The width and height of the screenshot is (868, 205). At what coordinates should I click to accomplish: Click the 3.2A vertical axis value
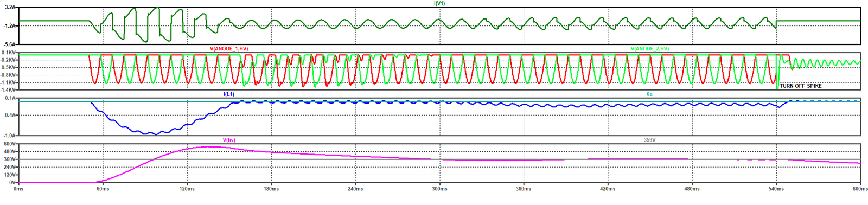pyautogui.click(x=10, y=8)
